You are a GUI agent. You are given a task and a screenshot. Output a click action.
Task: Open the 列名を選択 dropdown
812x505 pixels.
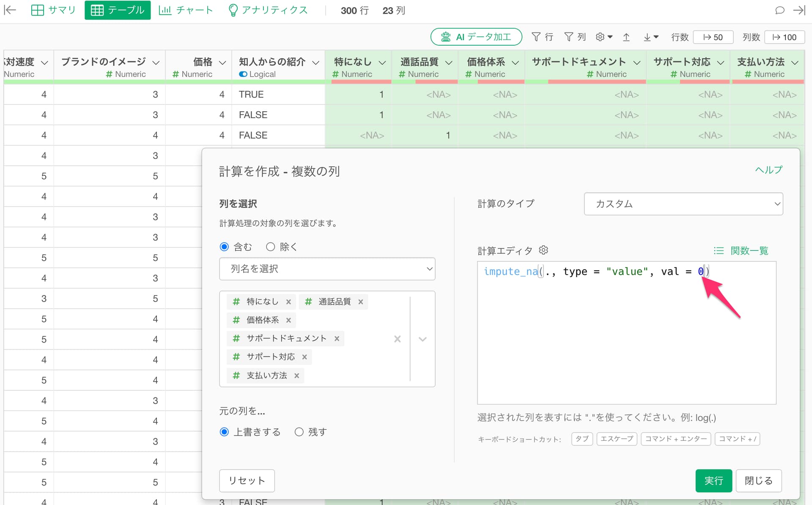click(327, 269)
